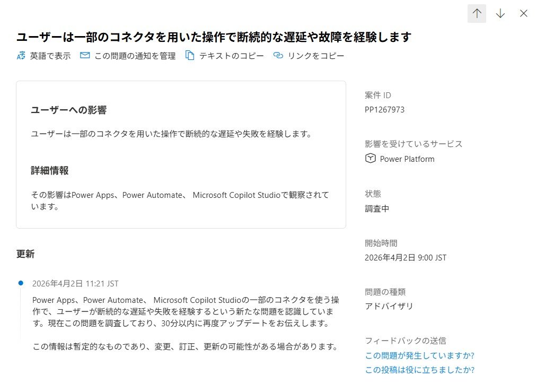Viewport: 545px width, 392px height.
Task: Click the Power Platform service name
Action: [x=407, y=159]
